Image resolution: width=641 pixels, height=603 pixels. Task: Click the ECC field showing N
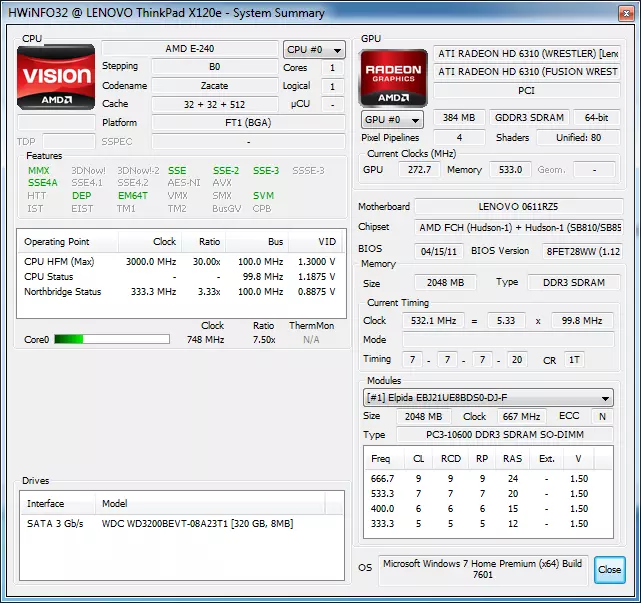[x=602, y=417]
